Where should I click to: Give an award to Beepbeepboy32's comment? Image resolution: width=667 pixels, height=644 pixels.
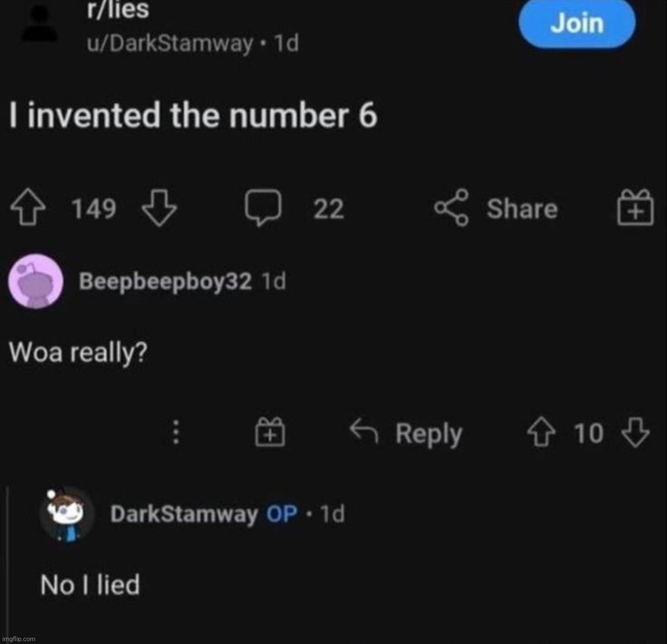270,432
